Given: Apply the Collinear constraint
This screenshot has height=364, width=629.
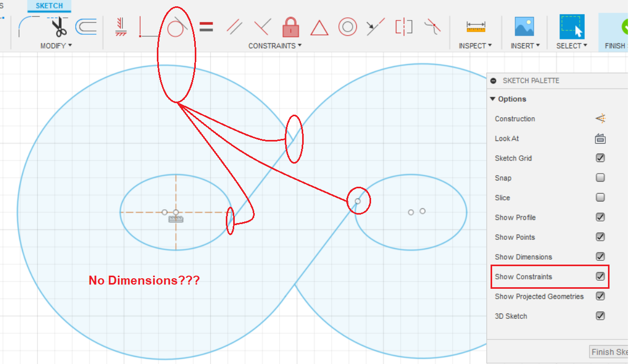Looking at the screenshot, I should point(375,27).
